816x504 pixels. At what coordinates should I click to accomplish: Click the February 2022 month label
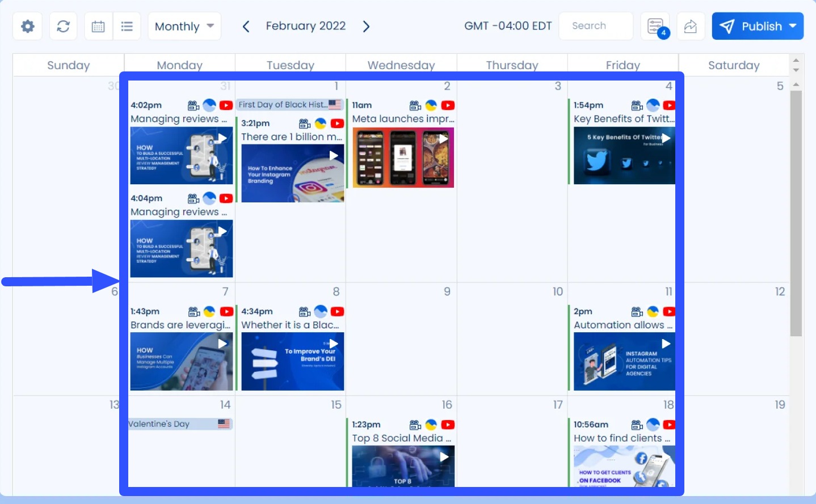pyautogui.click(x=305, y=26)
